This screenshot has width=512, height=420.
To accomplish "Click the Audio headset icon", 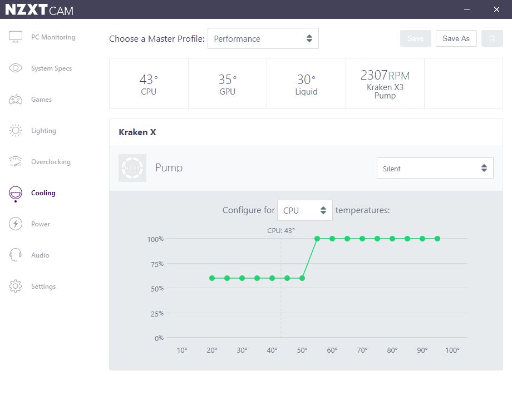I will coord(16,255).
